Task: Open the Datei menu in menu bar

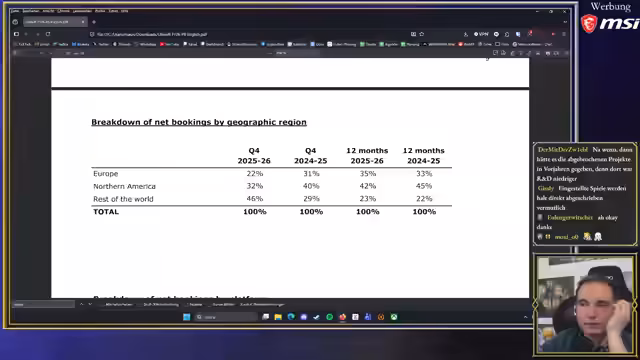Action: point(16,11)
